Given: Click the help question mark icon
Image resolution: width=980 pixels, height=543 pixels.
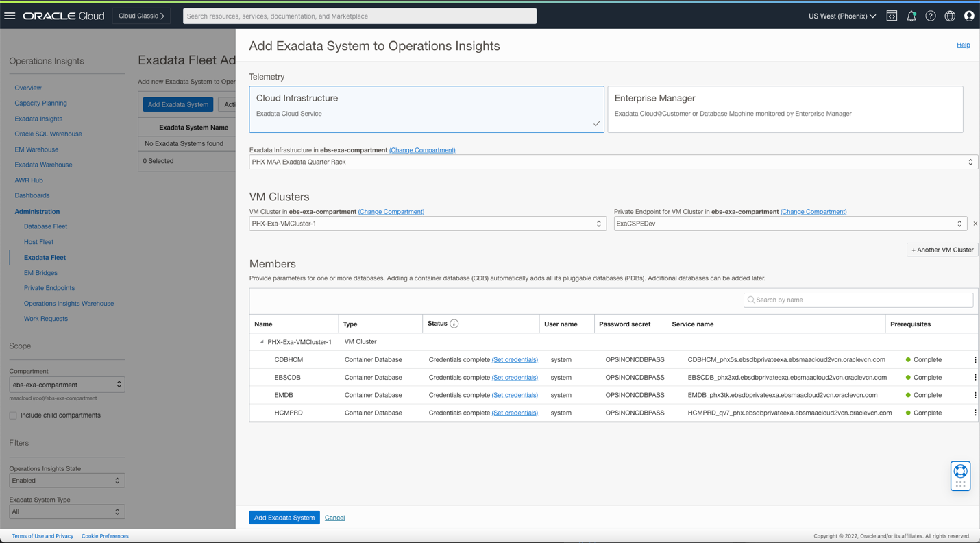Looking at the screenshot, I should coord(930,16).
